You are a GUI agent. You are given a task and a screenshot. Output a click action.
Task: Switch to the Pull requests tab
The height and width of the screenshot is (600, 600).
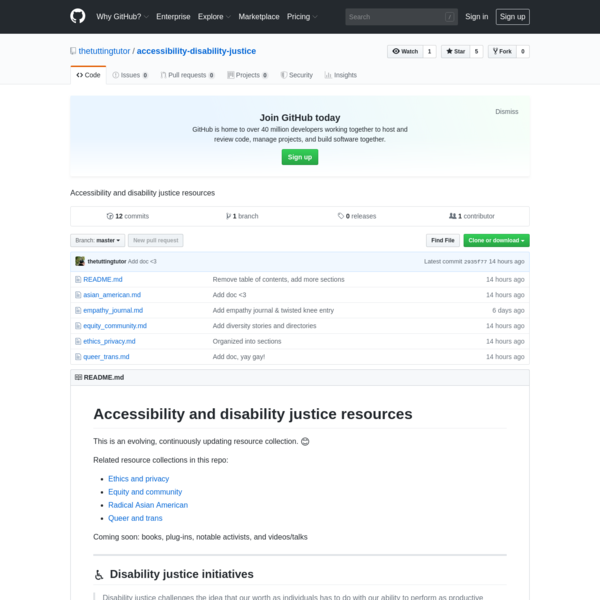pos(188,75)
